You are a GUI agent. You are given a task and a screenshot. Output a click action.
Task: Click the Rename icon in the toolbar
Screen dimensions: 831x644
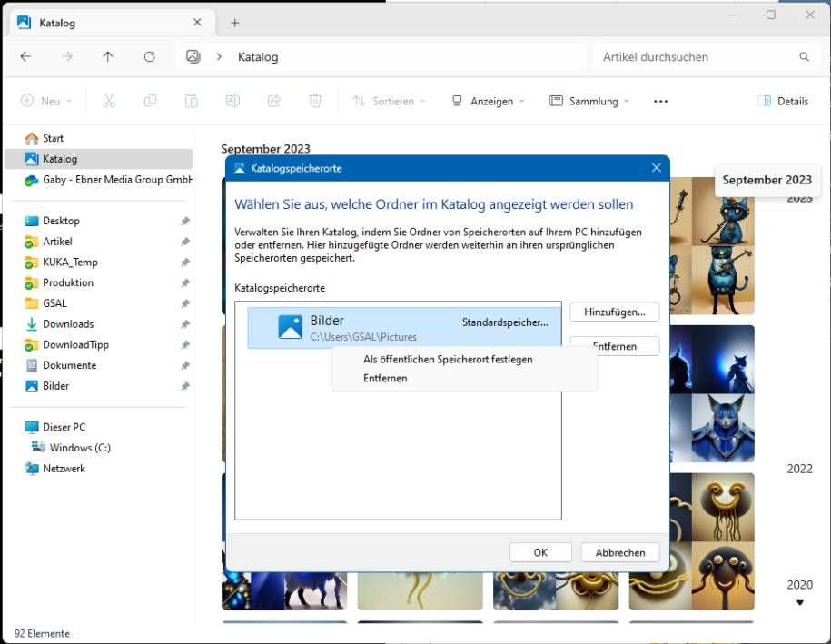(232, 101)
